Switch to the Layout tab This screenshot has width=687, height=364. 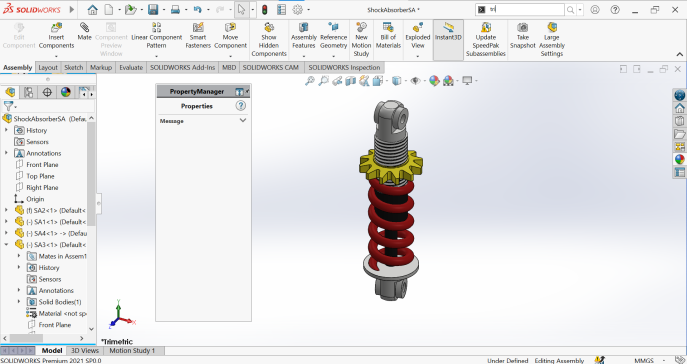(x=48, y=67)
